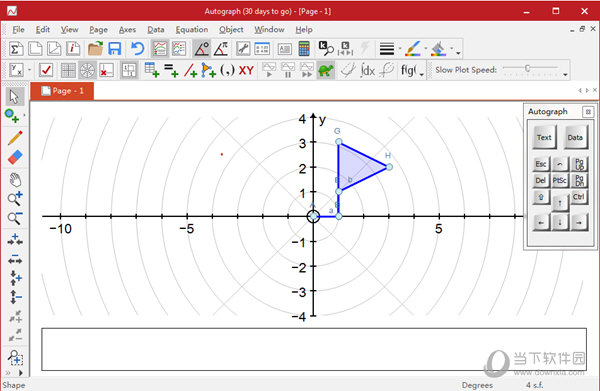Open the calculator icon
Viewport: 600px width, 391px height.
pyautogui.click(x=304, y=49)
